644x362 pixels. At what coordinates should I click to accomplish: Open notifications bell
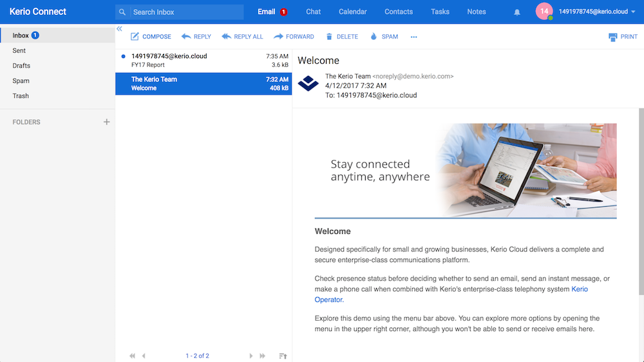click(517, 12)
